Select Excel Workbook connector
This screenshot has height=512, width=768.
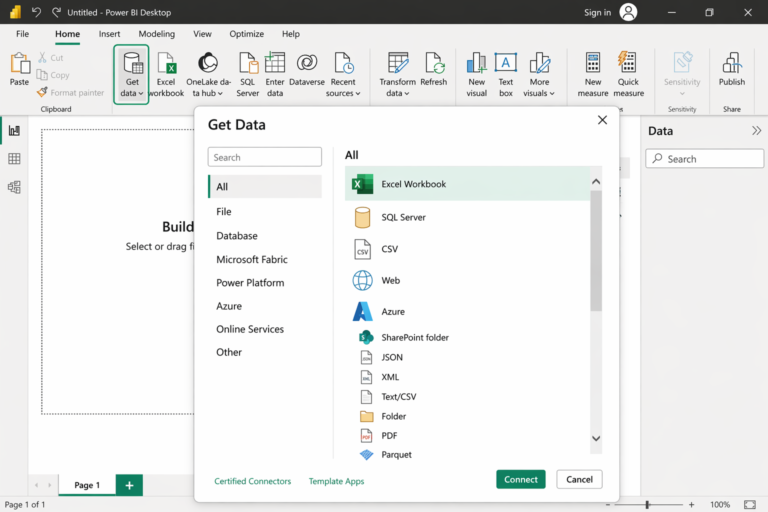tap(467, 184)
